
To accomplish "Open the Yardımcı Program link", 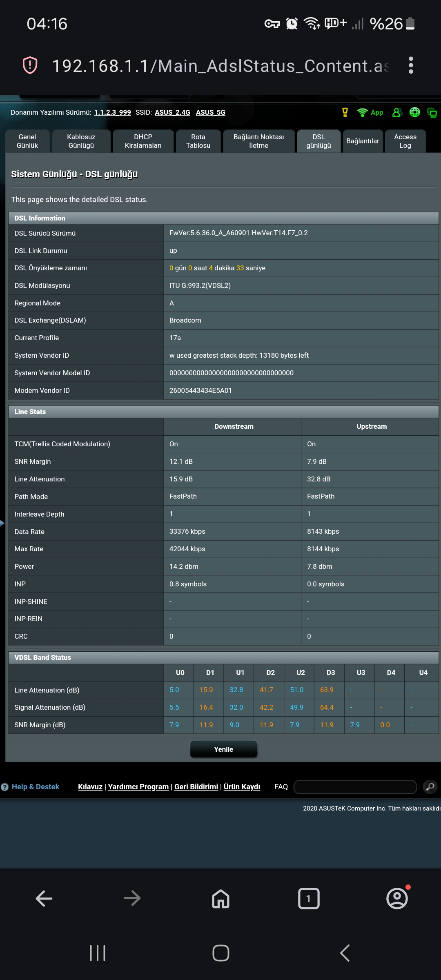I will pos(138,787).
